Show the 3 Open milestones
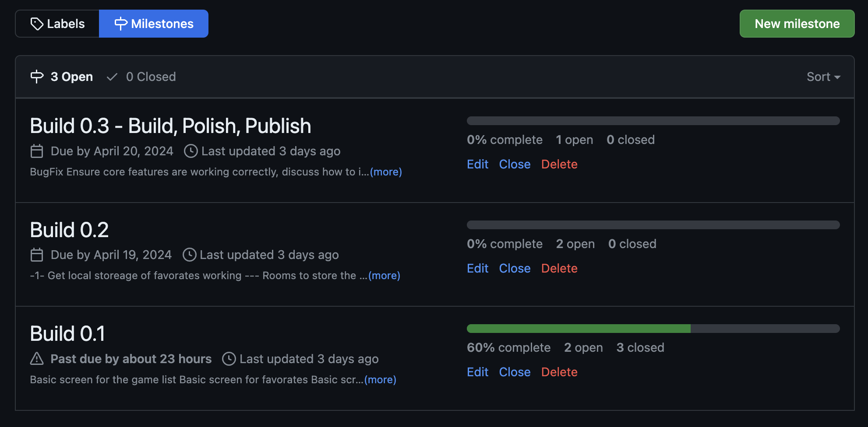This screenshot has width=868, height=427. coord(62,77)
